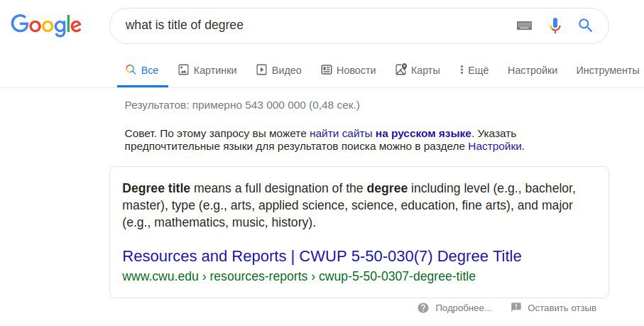The height and width of the screenshot is (326, 644).
Task: Open the Новости tab
Action: pyautogui.click(x=349, y=70)
